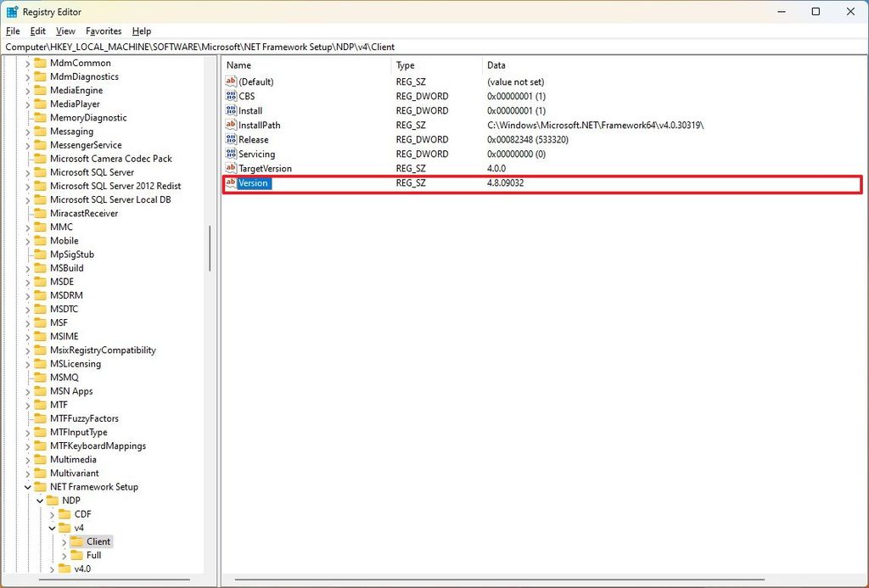Collapse the NDP tree node
Viewport: 869px width, 588px height.
39,500
